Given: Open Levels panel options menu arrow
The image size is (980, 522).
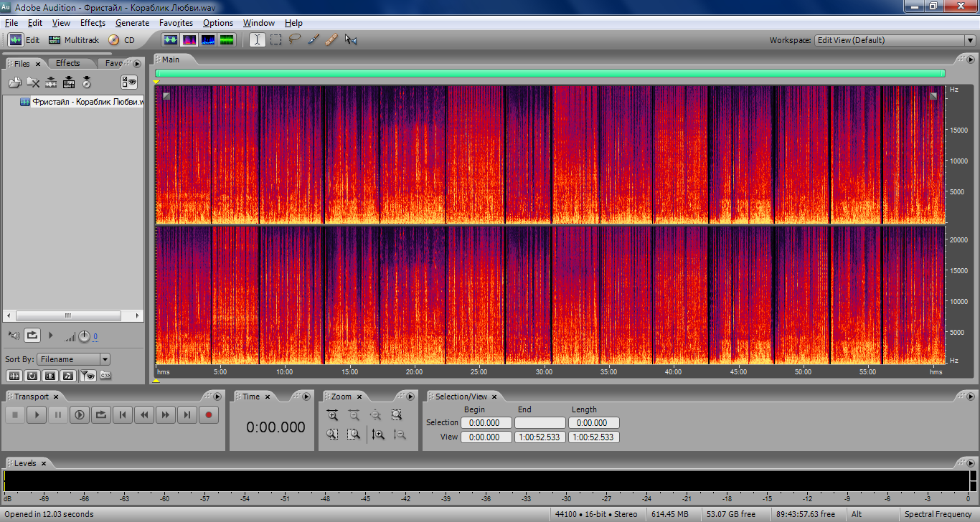Looking at the screenshot, I should [971, 463].
